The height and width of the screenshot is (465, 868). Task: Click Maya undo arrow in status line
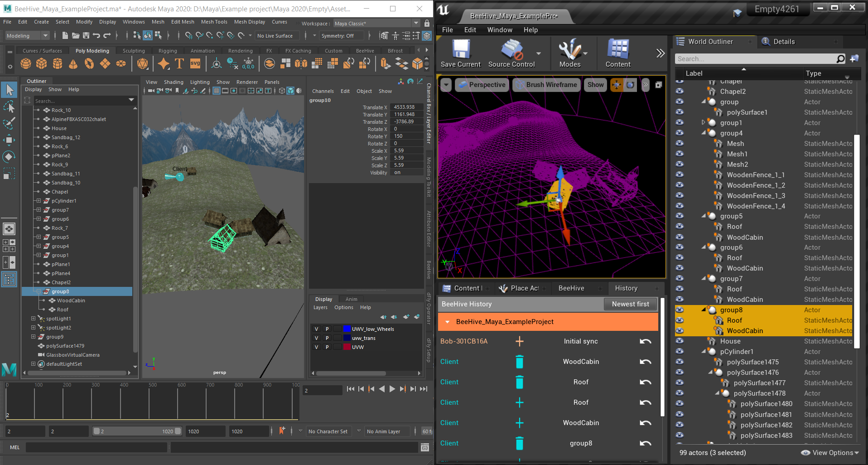96,35
